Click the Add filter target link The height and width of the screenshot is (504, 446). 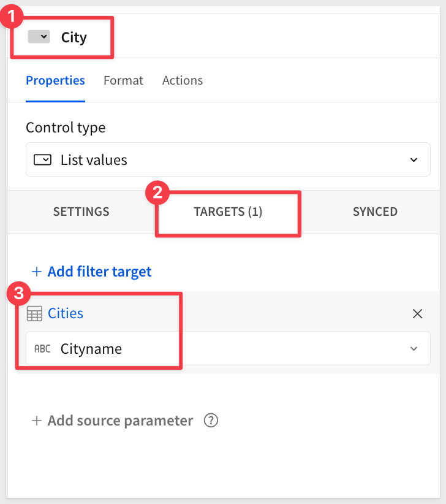coord(99,272)
